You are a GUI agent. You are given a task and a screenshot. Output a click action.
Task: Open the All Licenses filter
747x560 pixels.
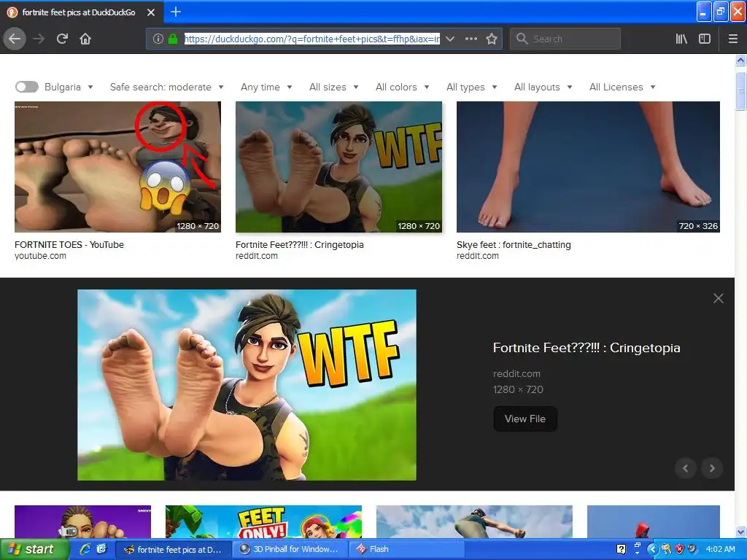(622, 87)
